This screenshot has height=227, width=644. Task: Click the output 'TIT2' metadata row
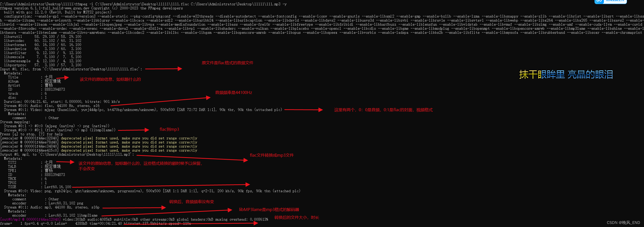30,163
